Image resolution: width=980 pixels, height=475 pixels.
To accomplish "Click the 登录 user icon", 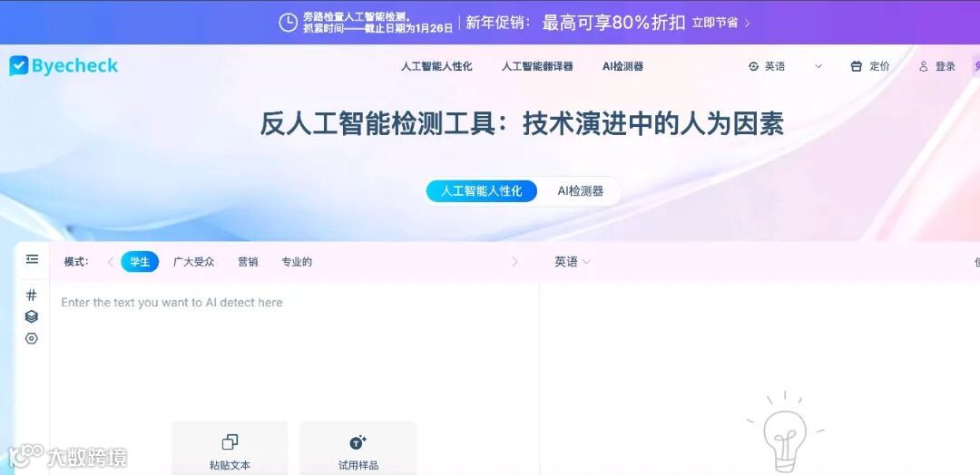I will pos(923,66).
